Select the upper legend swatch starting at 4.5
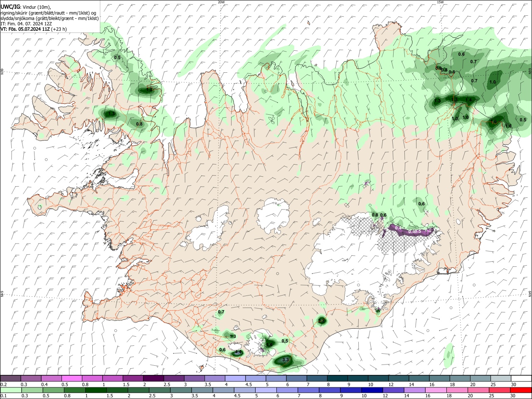Image resolution: width=532 pixels, height=399 pixels. [x=256, y=379]
